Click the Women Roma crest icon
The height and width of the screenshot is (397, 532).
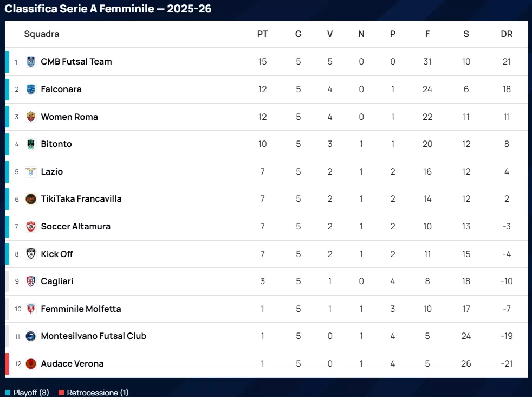[x=31, y=117]
